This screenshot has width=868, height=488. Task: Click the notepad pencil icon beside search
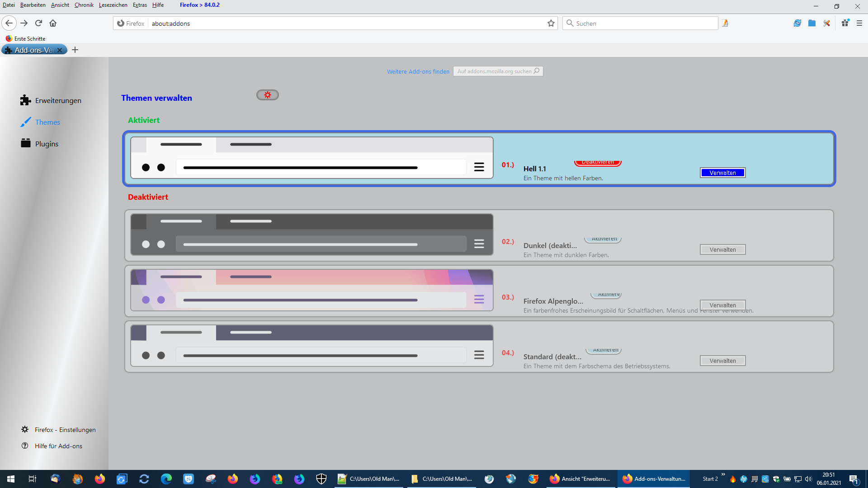pos(725,23)
